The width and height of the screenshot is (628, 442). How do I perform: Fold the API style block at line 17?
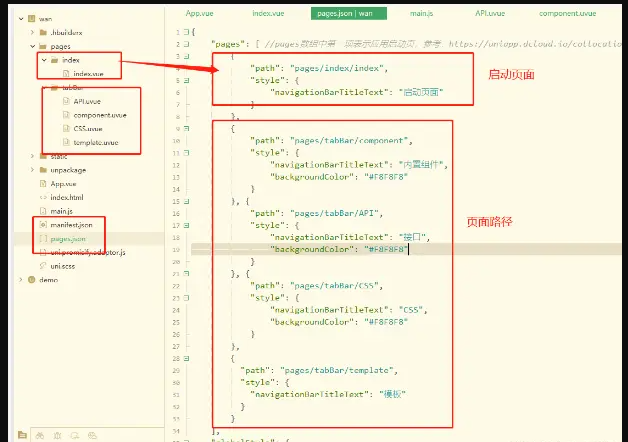point(187,225)
